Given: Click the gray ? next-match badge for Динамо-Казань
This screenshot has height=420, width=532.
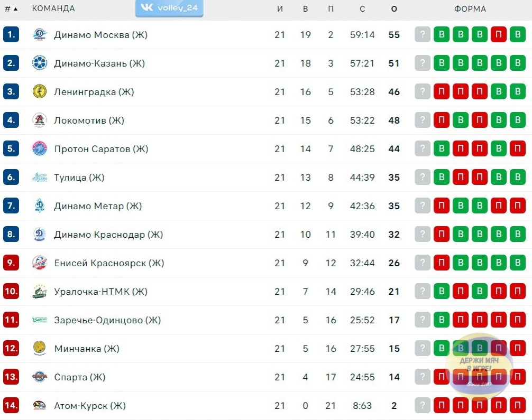Looking at the screenshot, I should click(x=423, y=63).
